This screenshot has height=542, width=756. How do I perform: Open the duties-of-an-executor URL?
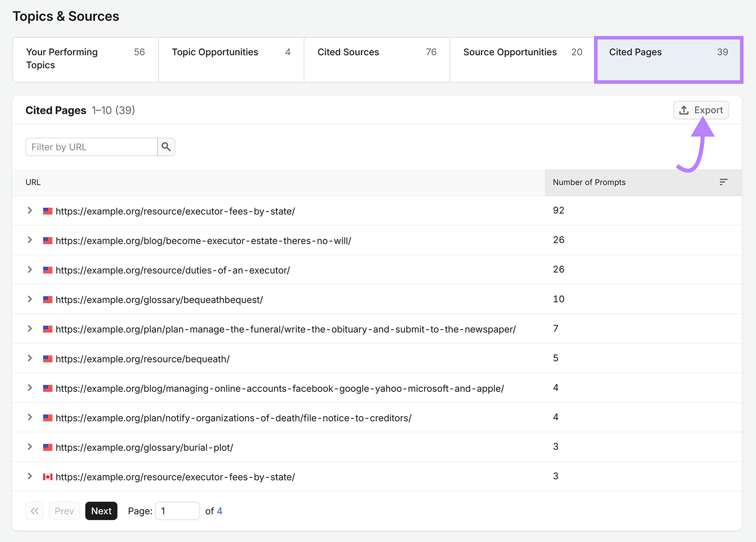coord(173,271)
